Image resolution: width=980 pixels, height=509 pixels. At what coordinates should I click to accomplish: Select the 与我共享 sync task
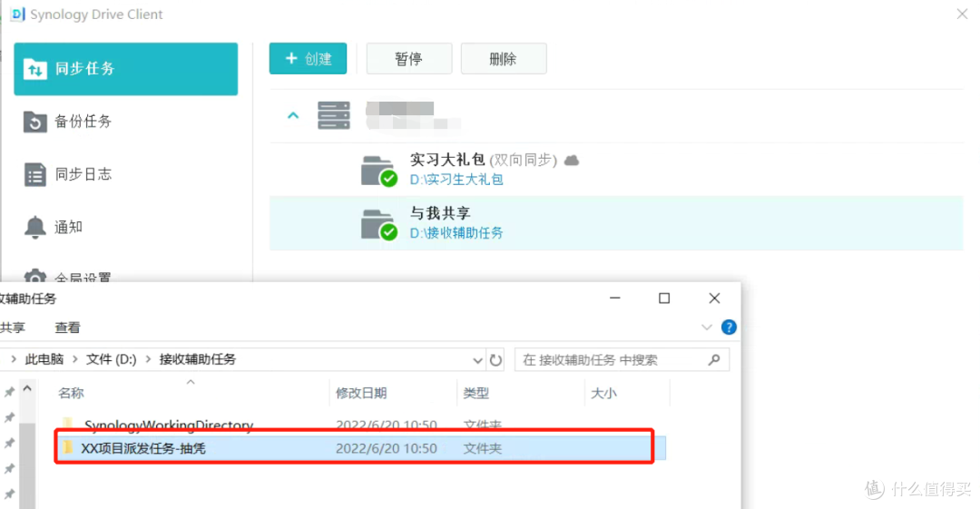click(616, 223)
